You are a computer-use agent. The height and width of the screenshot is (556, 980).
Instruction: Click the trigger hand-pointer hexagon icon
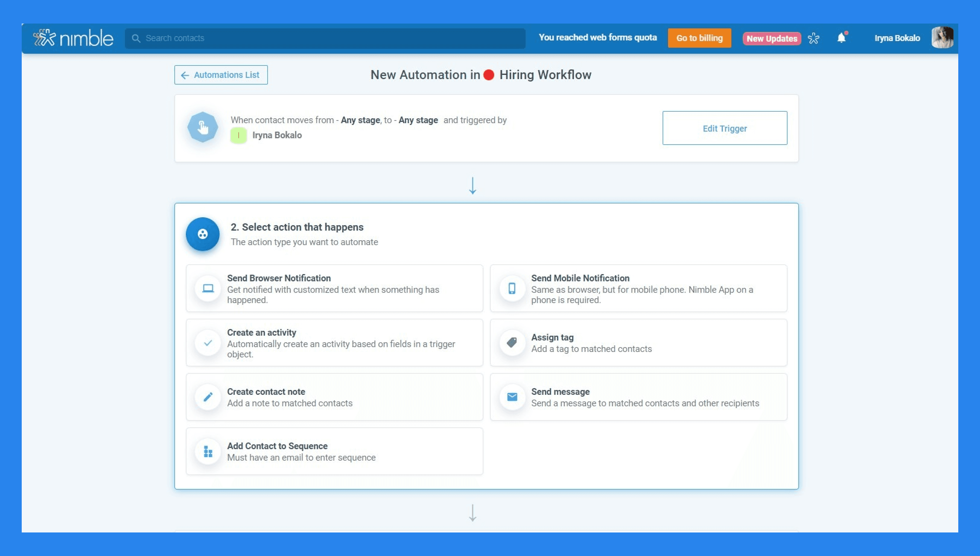point(203,127)
